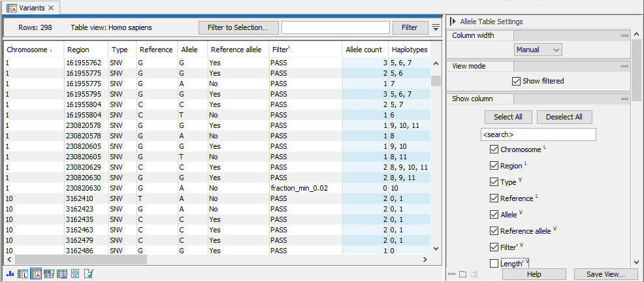This screenshot has height=282, width=644.
Task: Sort by the Chromosome column header
Action: coord(34,50)
